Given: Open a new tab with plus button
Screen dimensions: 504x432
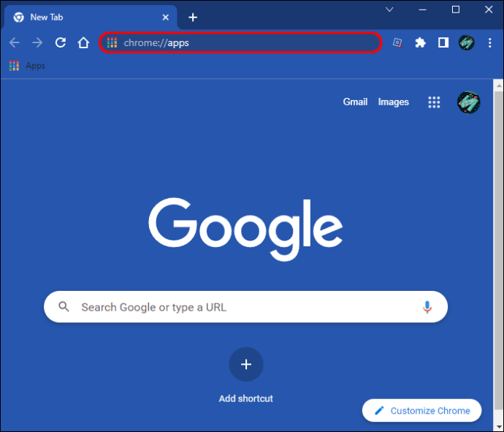Looking at the screenshot, I should 193,17.
